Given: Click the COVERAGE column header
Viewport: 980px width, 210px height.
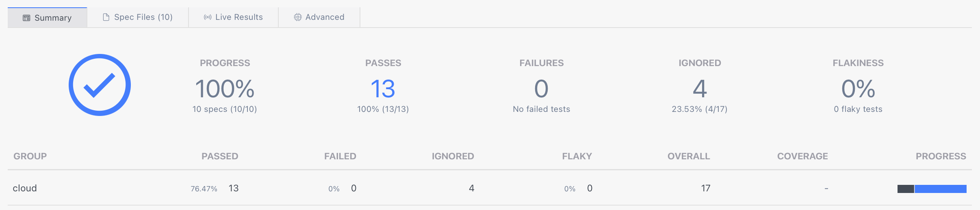Looking at the screenshot, I should tap(802, 156).
